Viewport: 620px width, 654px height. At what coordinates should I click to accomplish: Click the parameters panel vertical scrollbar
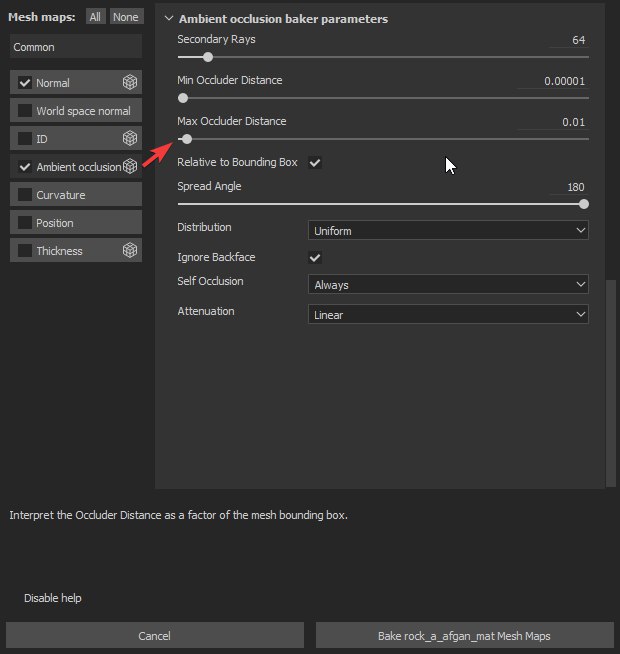pyautogui.click(x=611, y=383)
